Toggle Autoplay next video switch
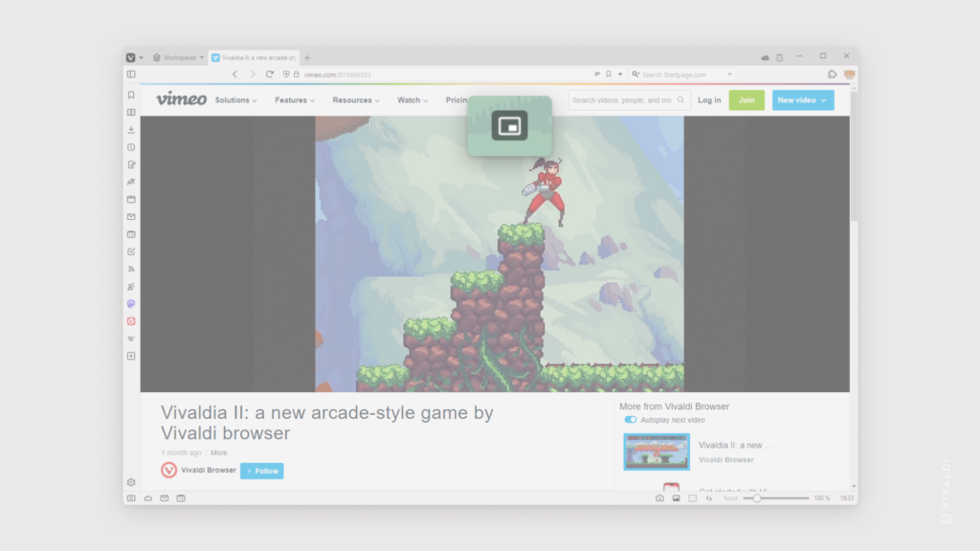The width and height of the screenshot is (980, 551). tap(630, 420)
